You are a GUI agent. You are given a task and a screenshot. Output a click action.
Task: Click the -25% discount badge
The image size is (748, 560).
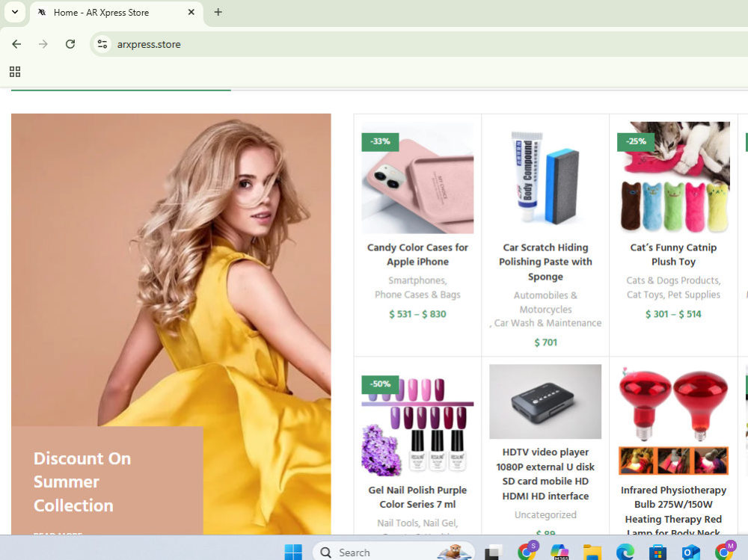(636, 141)
